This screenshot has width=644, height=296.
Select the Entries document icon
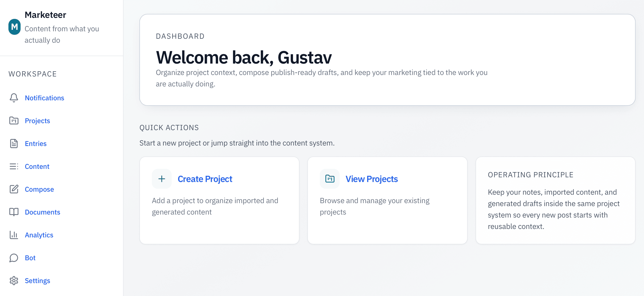pos(14,144)
